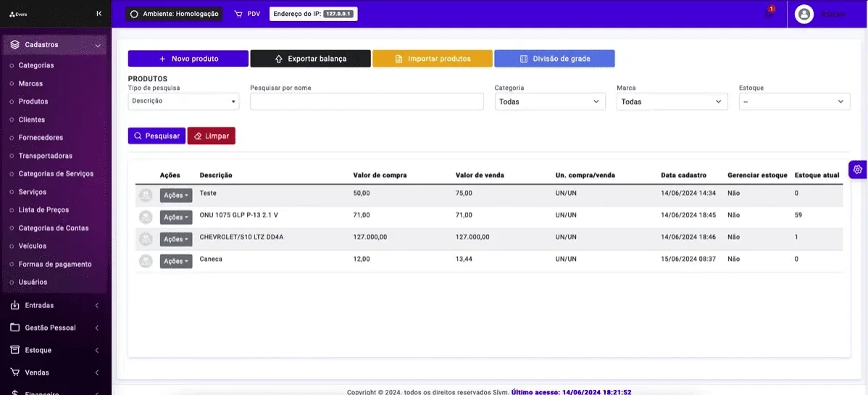Open the Categoria dropdown

(x=550, y=101)
